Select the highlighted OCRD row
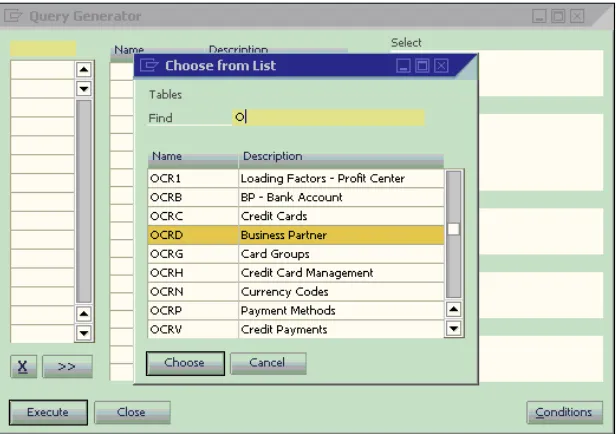616x434 pixels. [x=296, y=235]
